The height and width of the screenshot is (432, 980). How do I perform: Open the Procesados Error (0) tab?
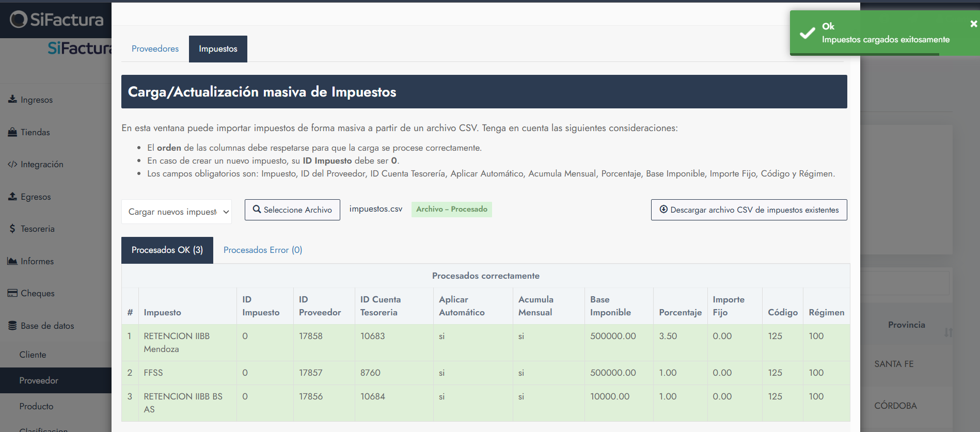tap(262, 250)
